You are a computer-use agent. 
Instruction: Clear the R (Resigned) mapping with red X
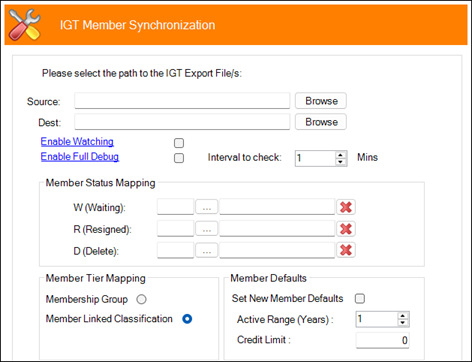(346, 229)
